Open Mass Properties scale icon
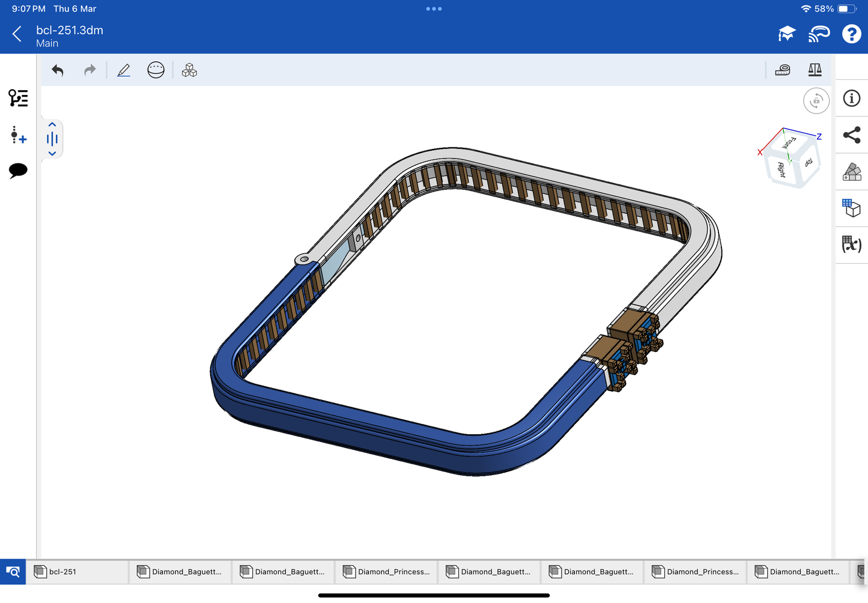This screenshot has height=603, width=868. point(815,70)
